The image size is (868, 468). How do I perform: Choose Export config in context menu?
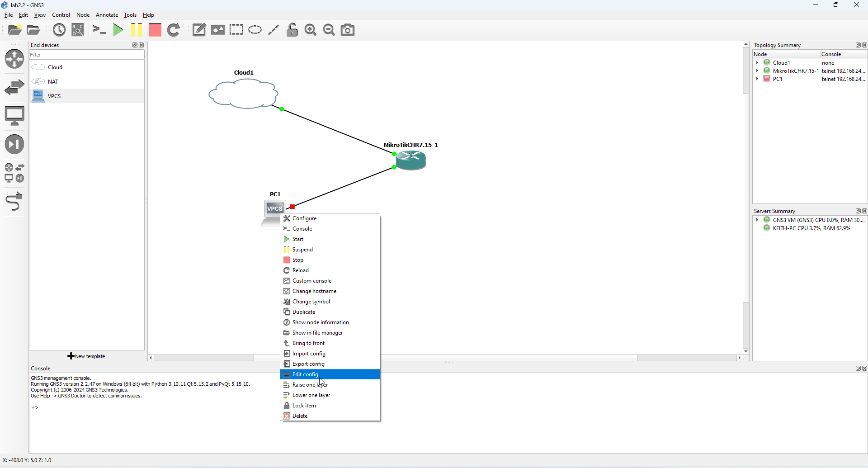(330, 364)
